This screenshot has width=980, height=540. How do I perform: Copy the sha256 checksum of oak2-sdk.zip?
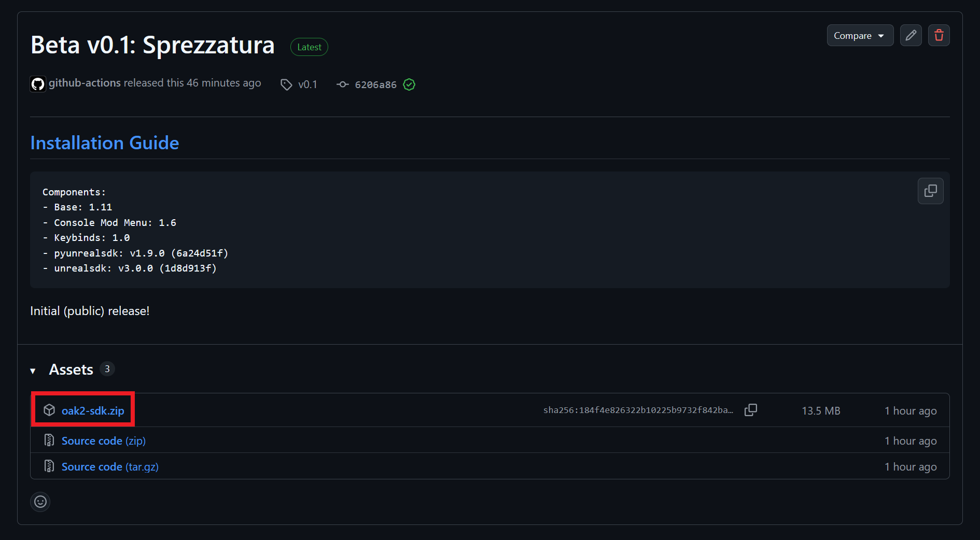[750, 409]
